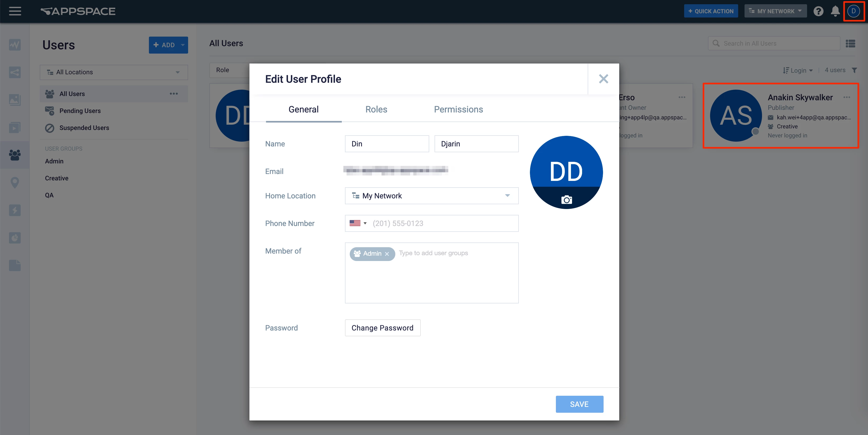Close the Edit User Profile dialog
The width and height of the screenshot is (868, 435).
(603, 79)
